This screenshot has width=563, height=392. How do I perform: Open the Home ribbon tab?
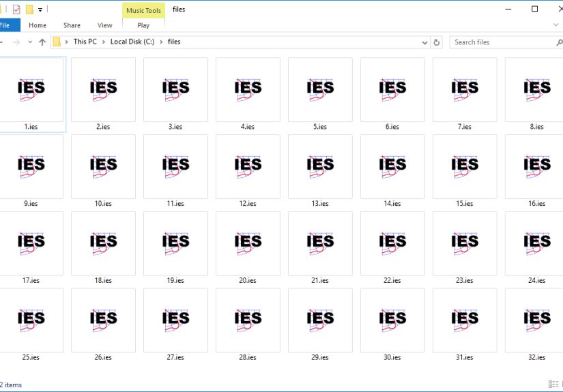click(38, 25)
